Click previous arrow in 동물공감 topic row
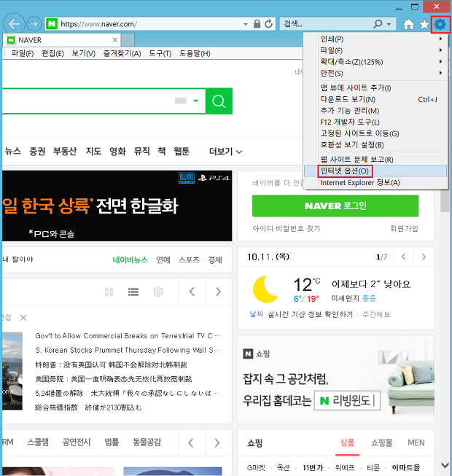452x476 pixels. pos(190,443)
